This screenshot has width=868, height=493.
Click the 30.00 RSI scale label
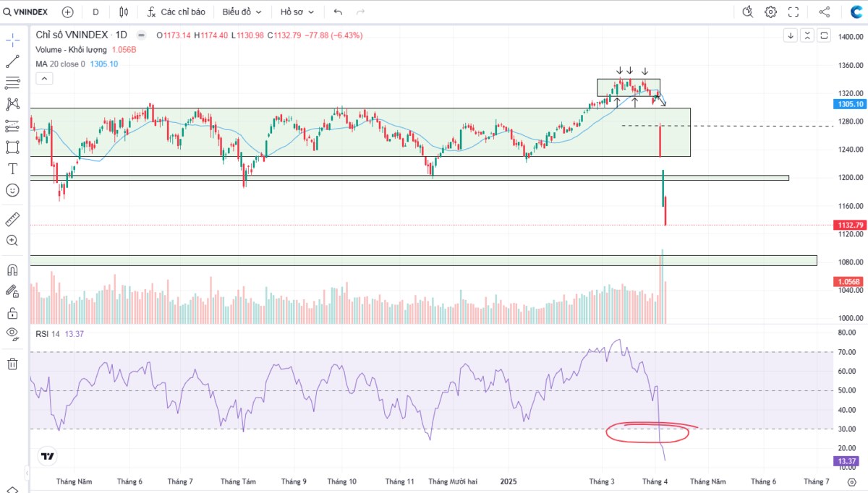tap(847, 429)
